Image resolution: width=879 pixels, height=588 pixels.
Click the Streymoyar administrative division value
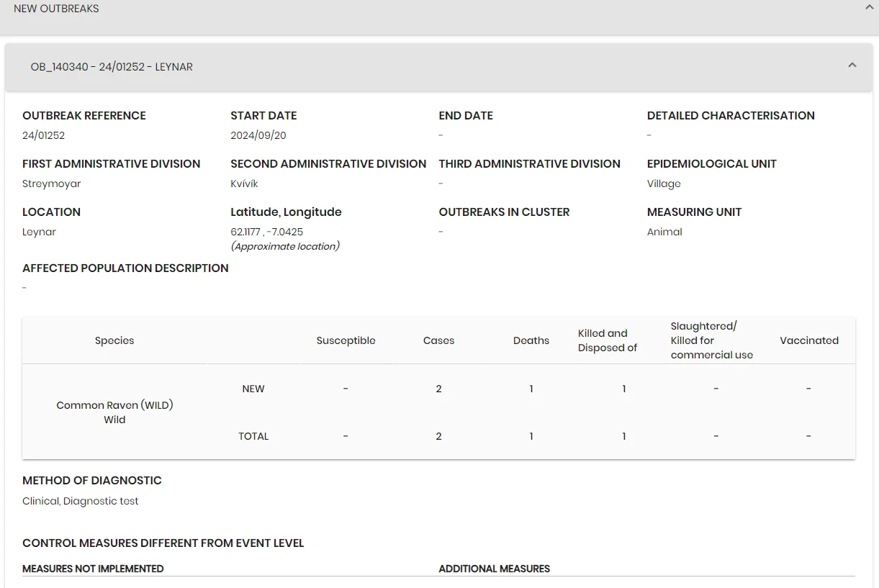(x=52, y=184)
